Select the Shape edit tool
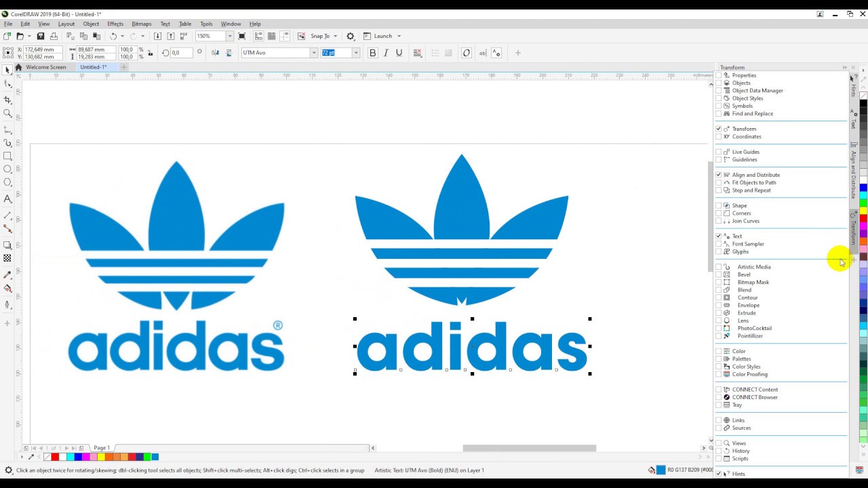The width and height of the screenshot is (868, 488). pos(7,84)
